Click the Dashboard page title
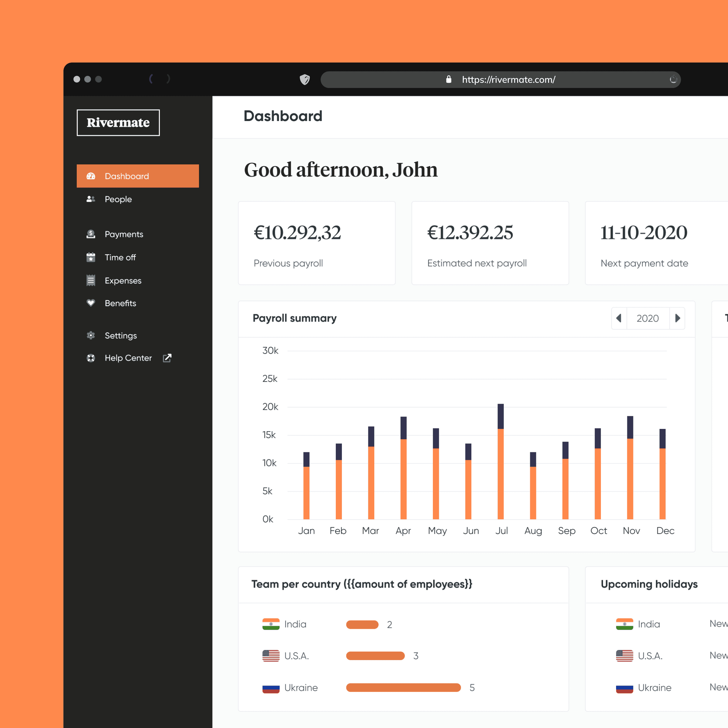The width and height of the screenshot is (728, 728). [x=283, y=116]
